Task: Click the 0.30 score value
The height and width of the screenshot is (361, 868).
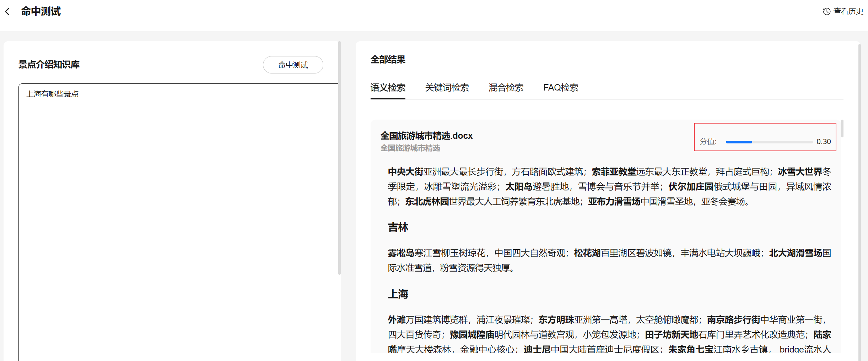Action: click(823, 142)
